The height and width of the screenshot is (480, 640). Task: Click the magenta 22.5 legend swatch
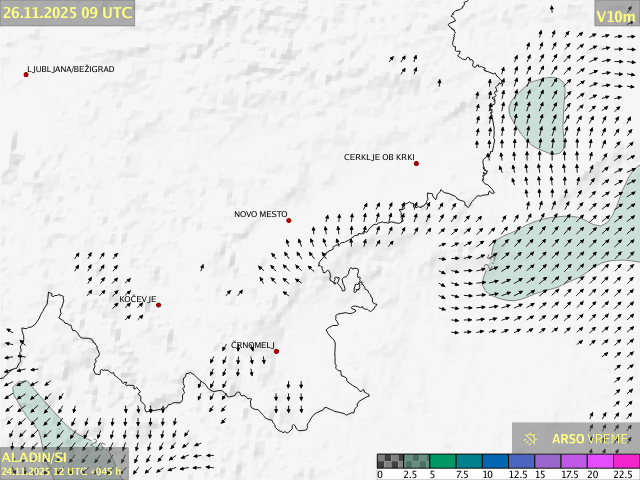click(x=624, y=461)
